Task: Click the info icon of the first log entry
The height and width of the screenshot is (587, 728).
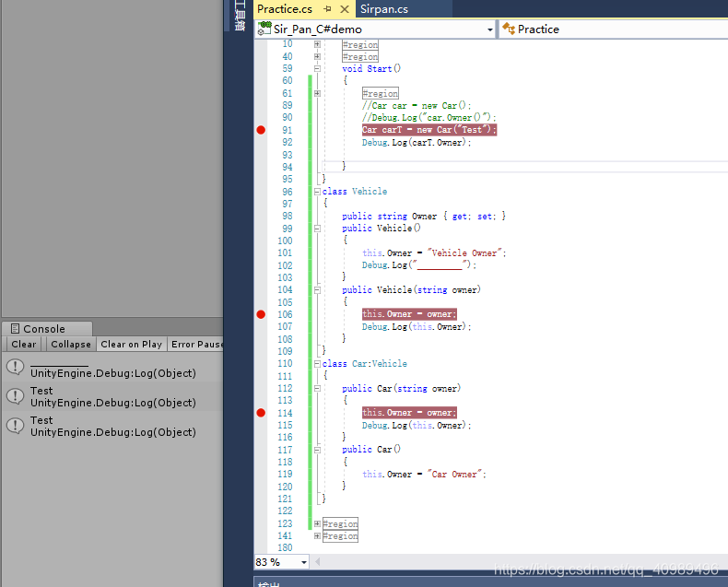Action: pos(16,367)
